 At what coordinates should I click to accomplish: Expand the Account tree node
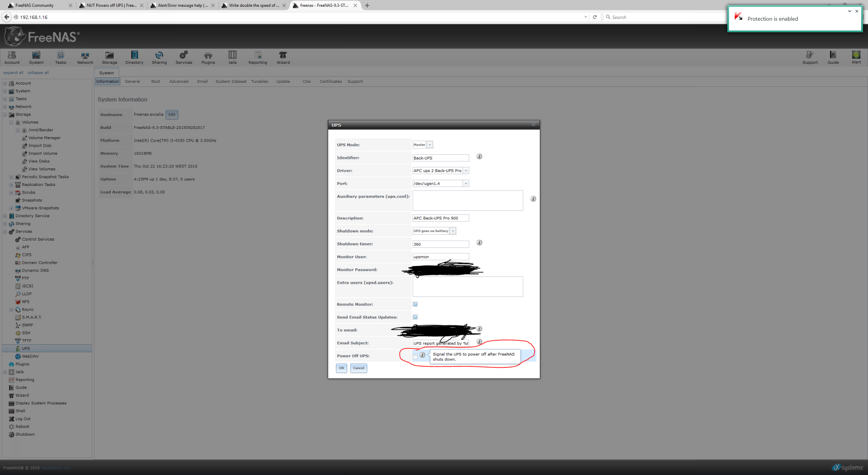[x=5, y=83]
